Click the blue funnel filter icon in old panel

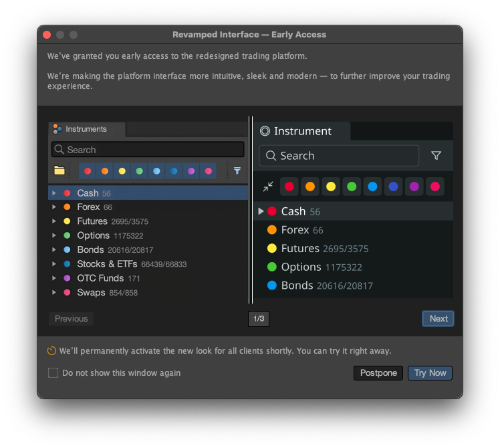point(237,171)
